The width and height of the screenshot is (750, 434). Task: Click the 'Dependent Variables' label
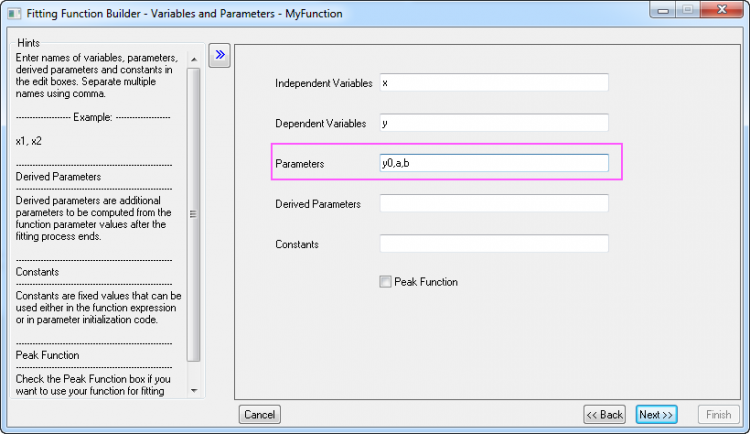[x=320, y=123]
